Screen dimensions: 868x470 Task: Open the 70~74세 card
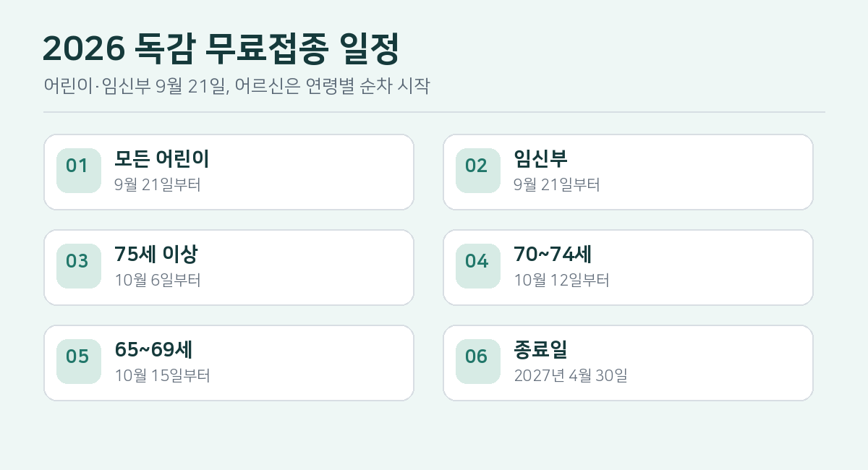coord(628,268)
